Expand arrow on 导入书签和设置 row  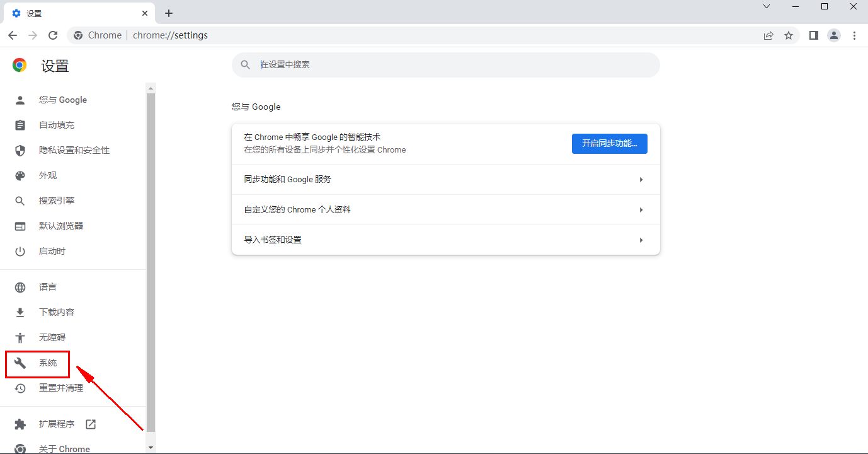pyautogui.click(x=641, y=240)
